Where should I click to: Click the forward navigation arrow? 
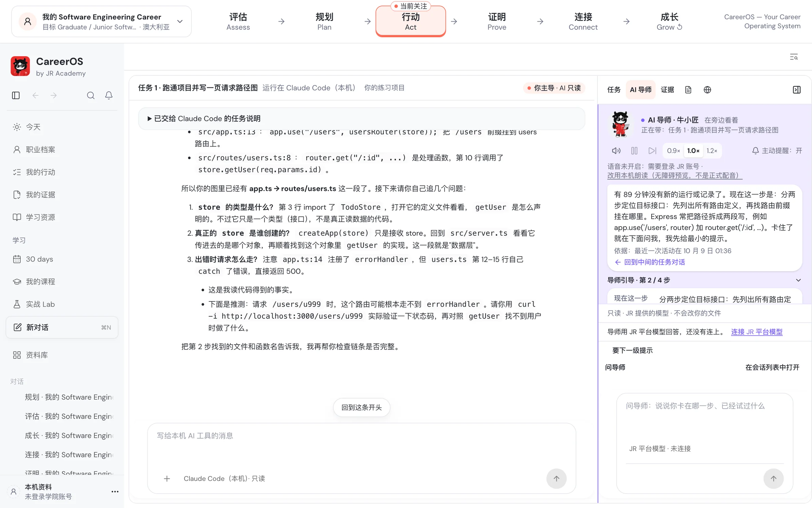(x=54, y=96)
